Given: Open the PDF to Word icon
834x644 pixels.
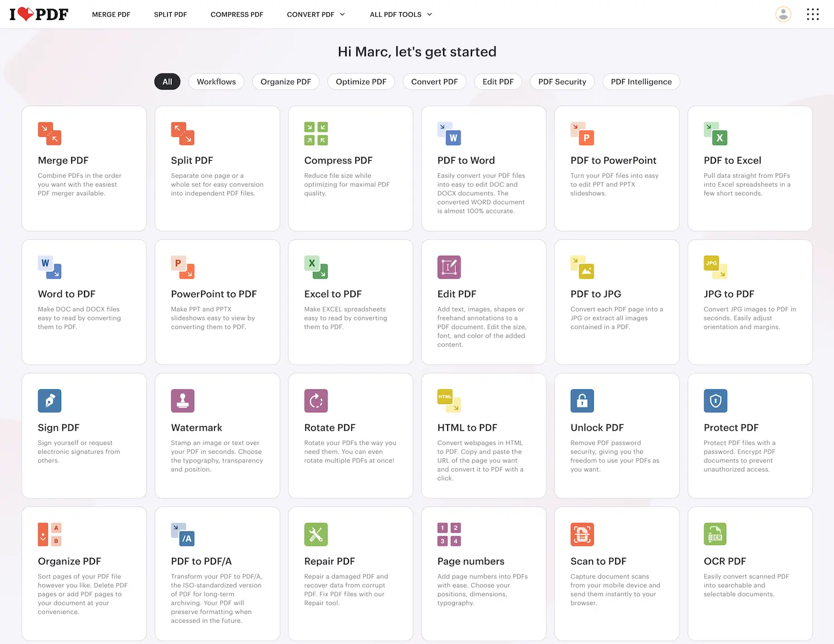Looking at the screenshot, I should coord(449,133).
